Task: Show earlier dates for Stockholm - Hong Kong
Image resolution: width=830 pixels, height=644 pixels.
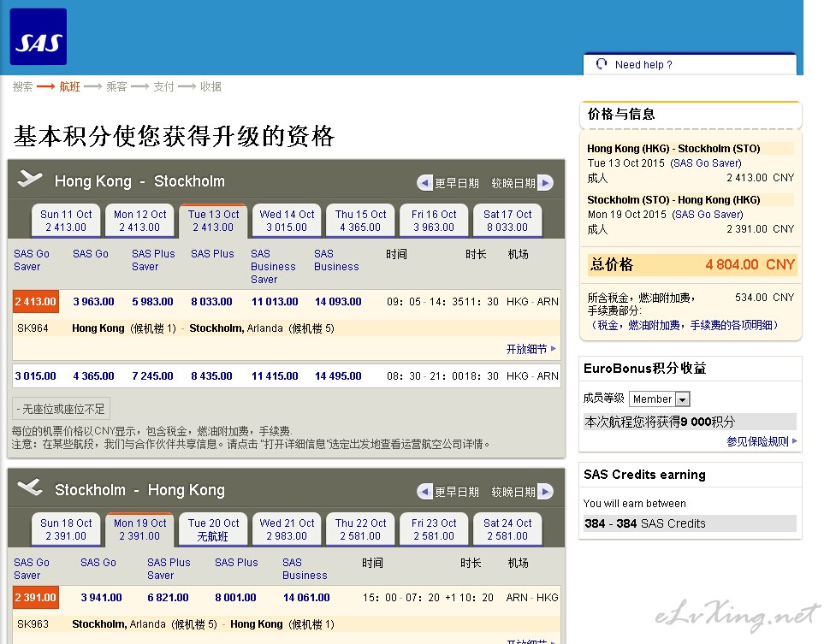Action: tap(424, 492)
